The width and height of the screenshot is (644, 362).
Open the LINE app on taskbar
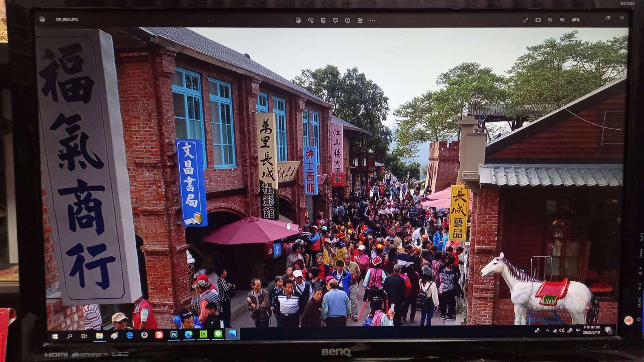click(218, 334)
